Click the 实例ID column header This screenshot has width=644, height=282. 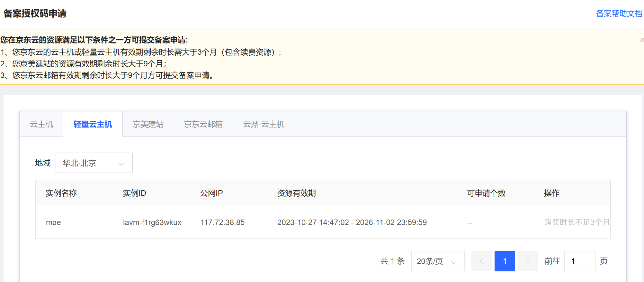coord(135,193)
